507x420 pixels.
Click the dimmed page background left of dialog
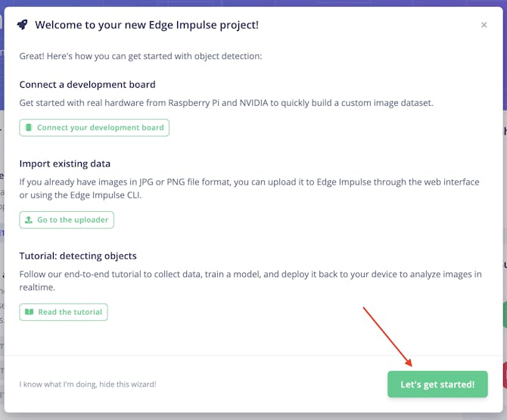(x=3, y=227)
